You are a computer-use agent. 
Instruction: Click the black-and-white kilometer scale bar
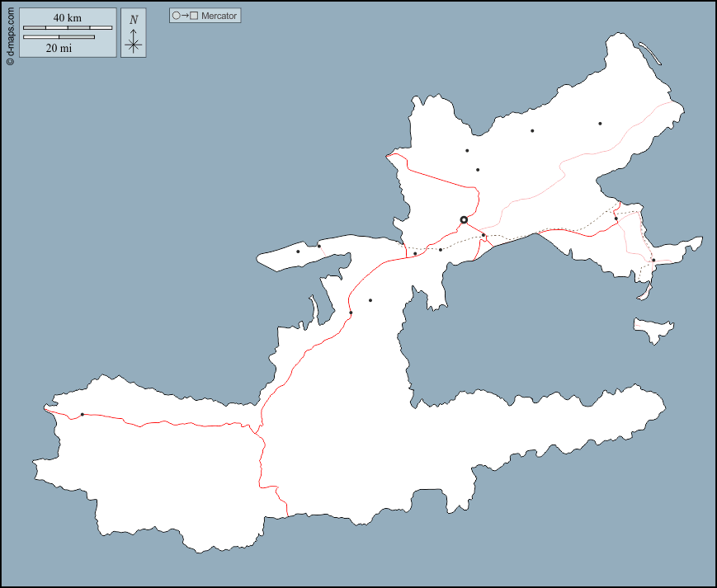click(68, 28)
